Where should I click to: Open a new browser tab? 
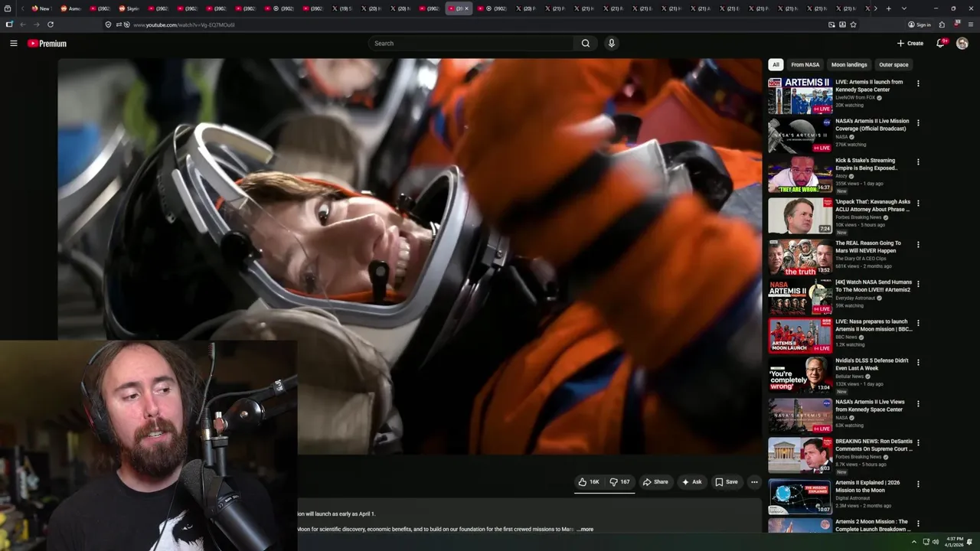888,8
